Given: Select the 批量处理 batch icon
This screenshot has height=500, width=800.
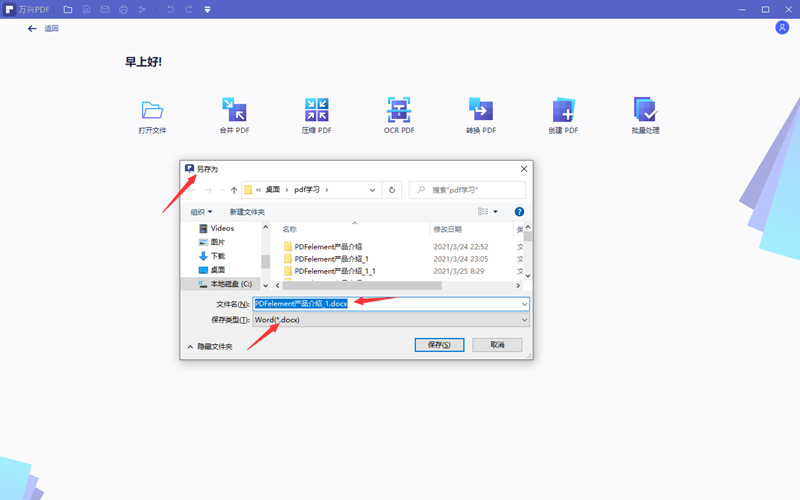Looking at the screenshot, I should pos(645,110).
